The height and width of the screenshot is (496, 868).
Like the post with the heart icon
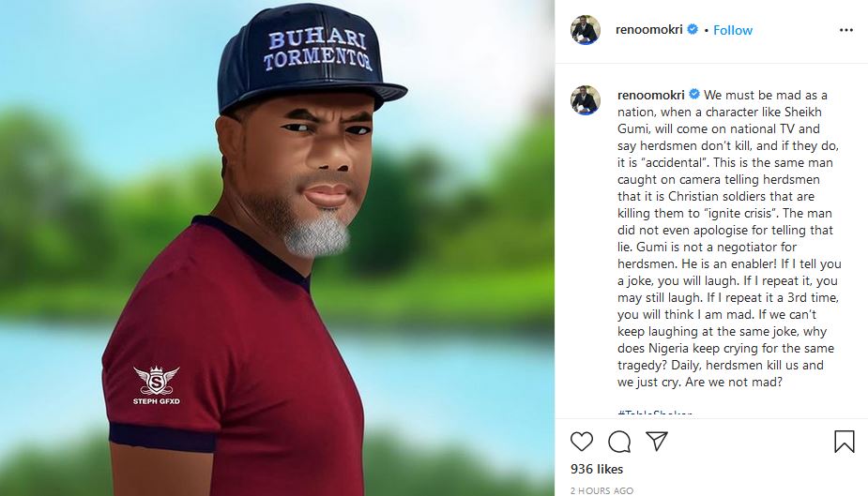(x=582, y=442)
